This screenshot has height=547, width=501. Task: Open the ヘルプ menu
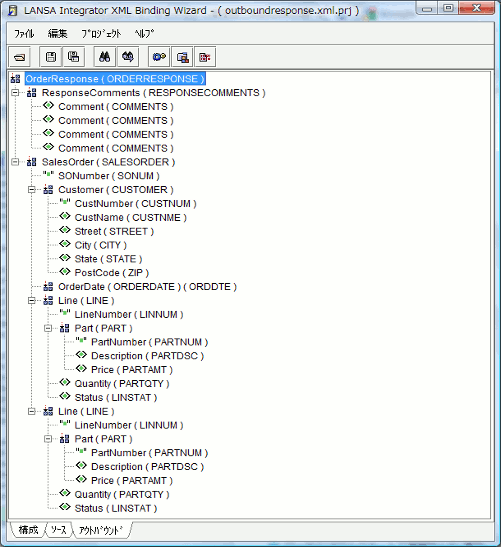tap(144, 33)
